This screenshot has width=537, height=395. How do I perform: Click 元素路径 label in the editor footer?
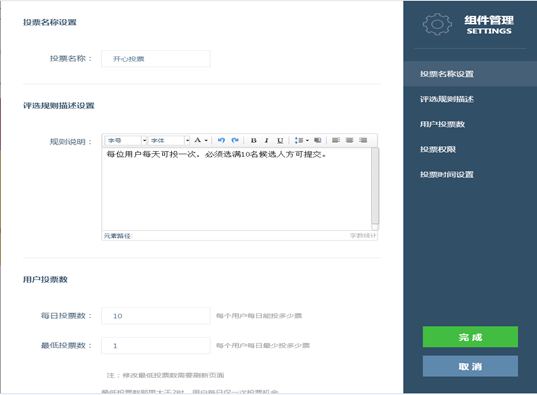[x=118, y=236]
